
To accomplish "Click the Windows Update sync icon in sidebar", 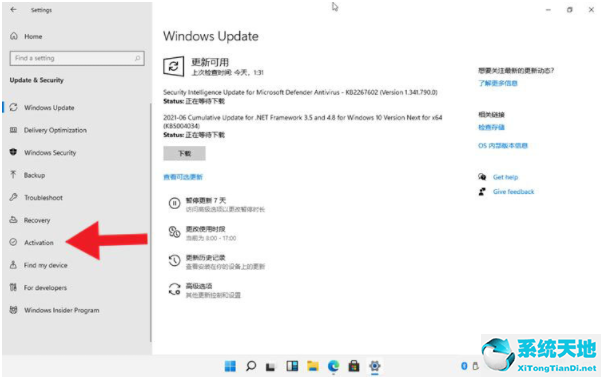I will pyautogui.click(x=13, y=107).
